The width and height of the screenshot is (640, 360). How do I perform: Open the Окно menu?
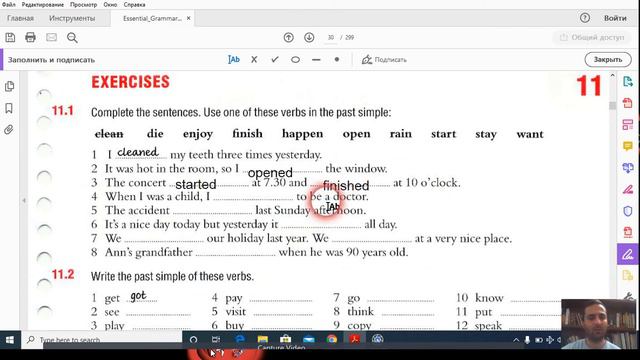[110, 5]
